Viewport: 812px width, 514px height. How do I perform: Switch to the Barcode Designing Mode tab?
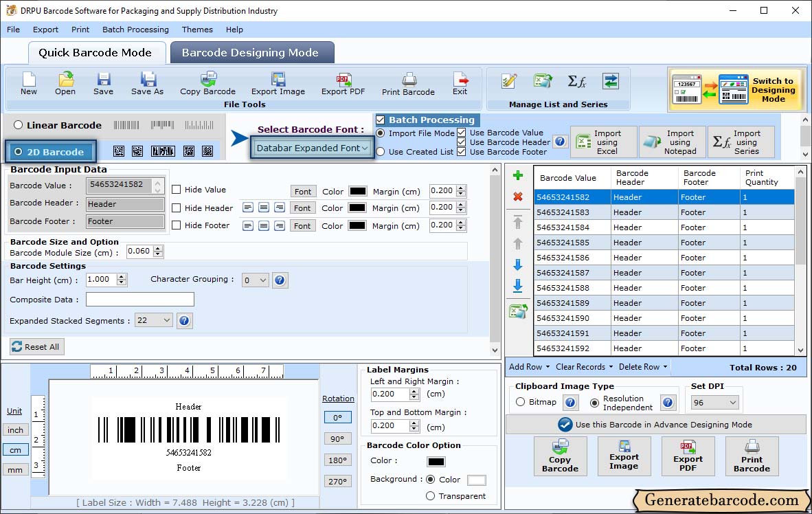250,53
